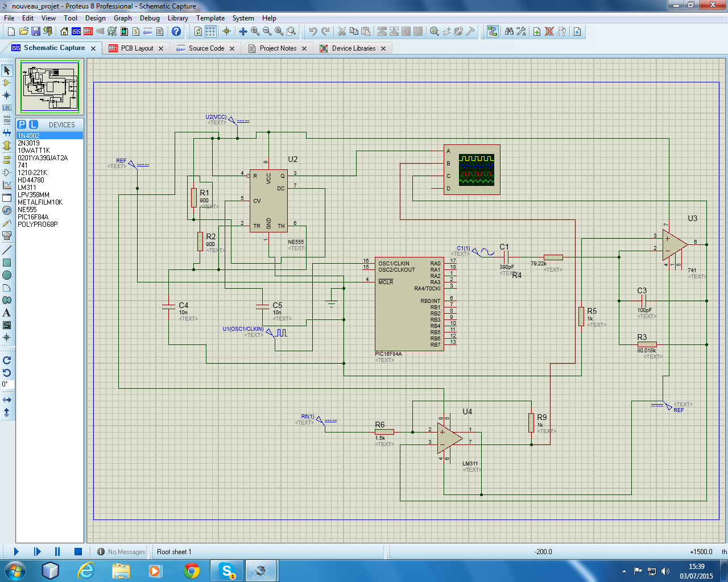This screenshot has height=582, width=728.
Task: Select the Generator mode sine-wave tool
Action: pos(7,210)
